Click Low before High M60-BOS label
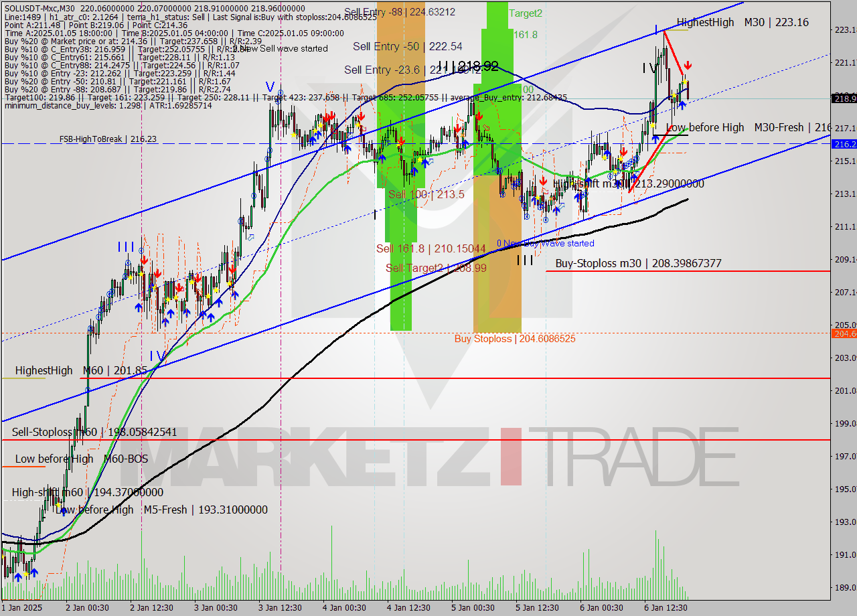 tap(82, 459)
